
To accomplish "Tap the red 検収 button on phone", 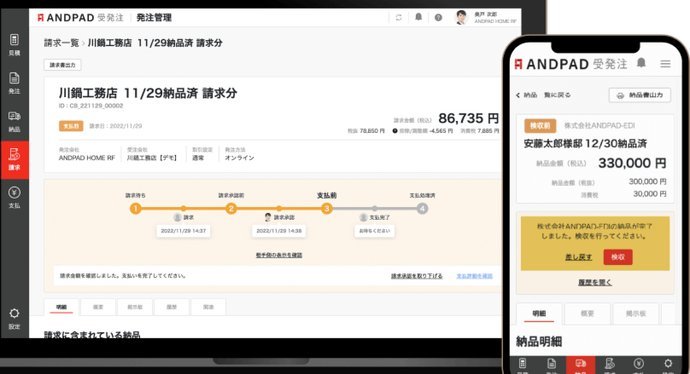I will (618, 257).
